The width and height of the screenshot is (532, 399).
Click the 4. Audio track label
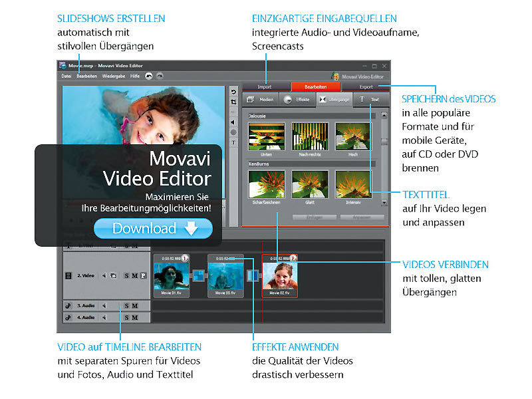[86, 318]
